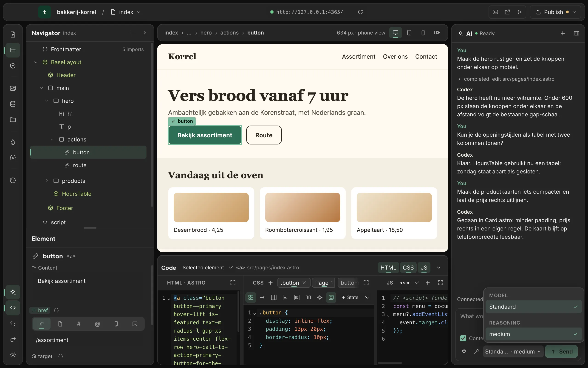Click the /assortiment href input field

tap(88, 340)
